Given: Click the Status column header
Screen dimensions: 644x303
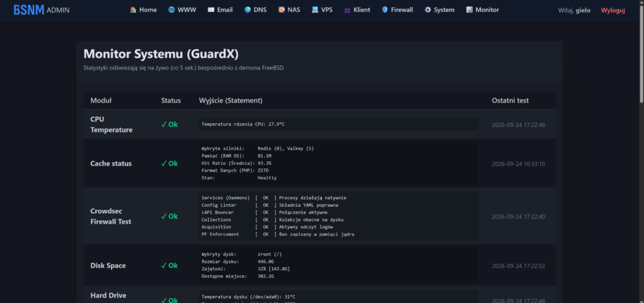Looking at the screenshot, I should 171,100.
